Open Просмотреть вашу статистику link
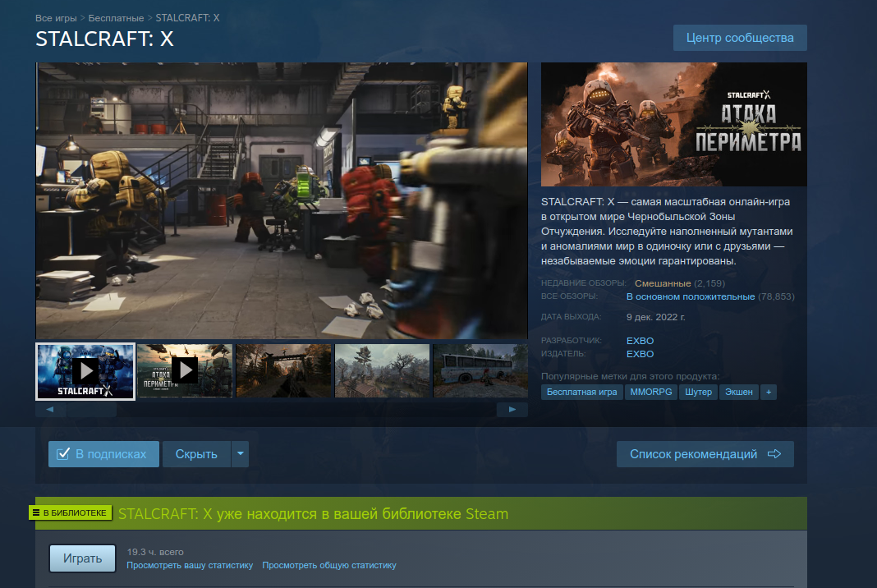Screen dimensions: 877x588 [x=190, y=566]
